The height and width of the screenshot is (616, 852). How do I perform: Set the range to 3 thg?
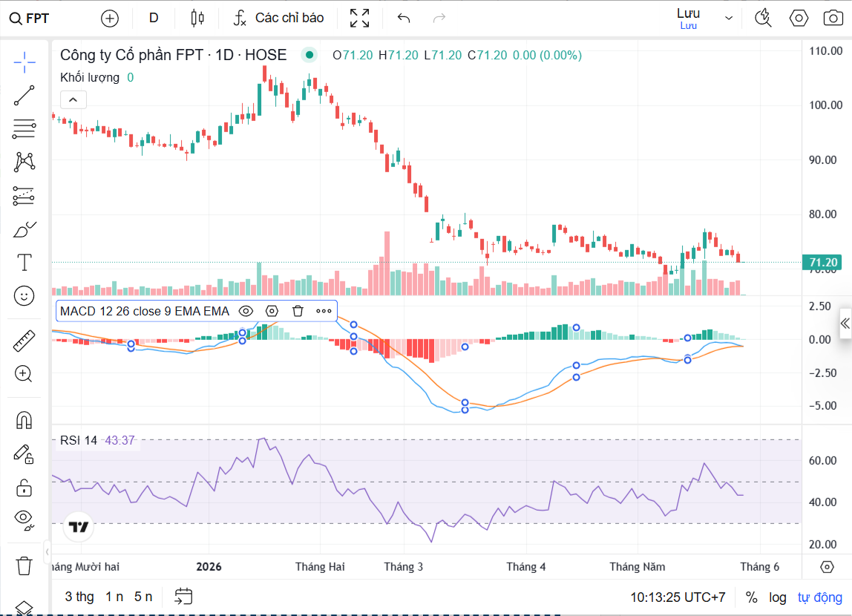point(79,597)
